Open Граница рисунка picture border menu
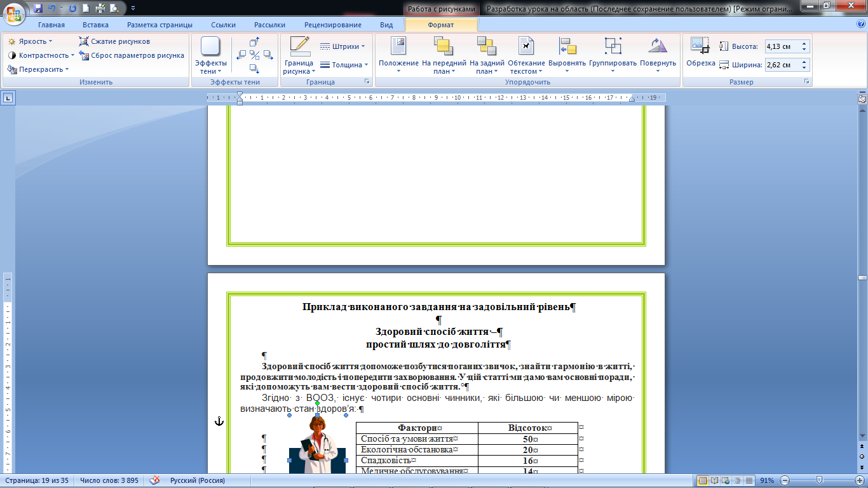This screenshot has height=488, width=868. click(x=299, y=57)
